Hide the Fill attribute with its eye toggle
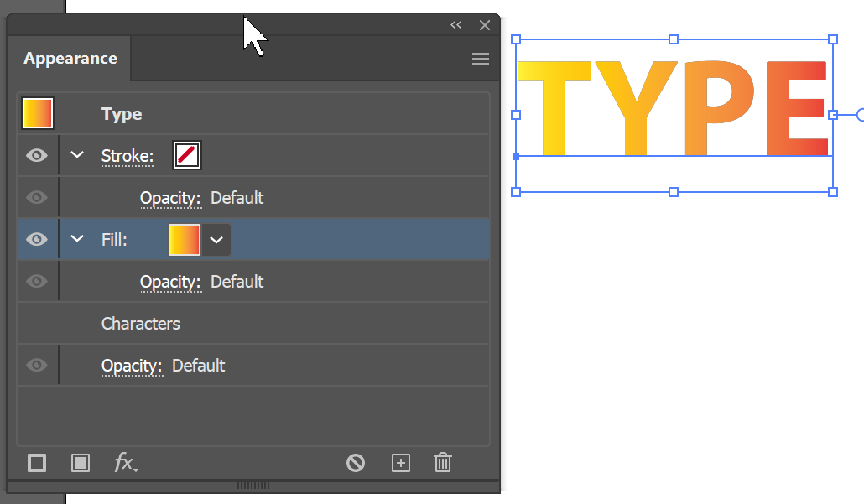The image size is (864, 504). [x=36, y=239]
